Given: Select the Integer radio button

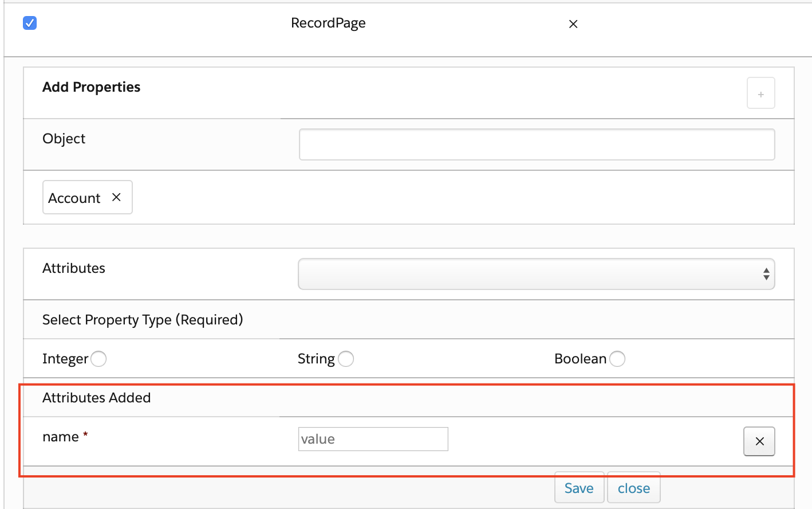Looking at the screenshot, I should pos(98,359).
